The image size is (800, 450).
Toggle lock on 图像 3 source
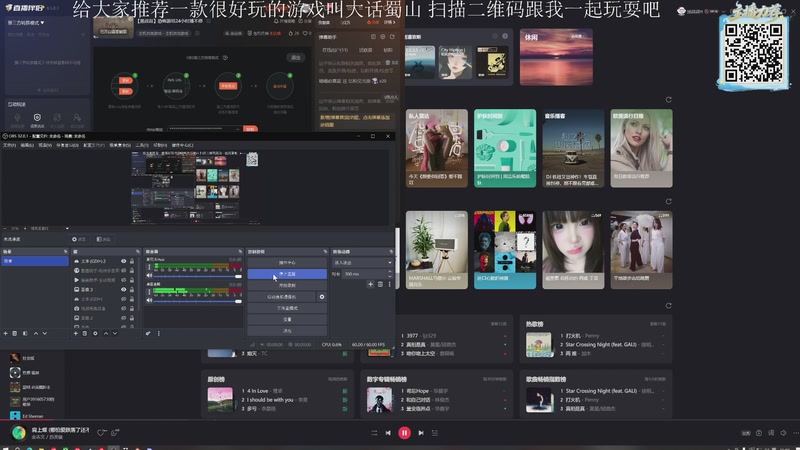[132, 289]
